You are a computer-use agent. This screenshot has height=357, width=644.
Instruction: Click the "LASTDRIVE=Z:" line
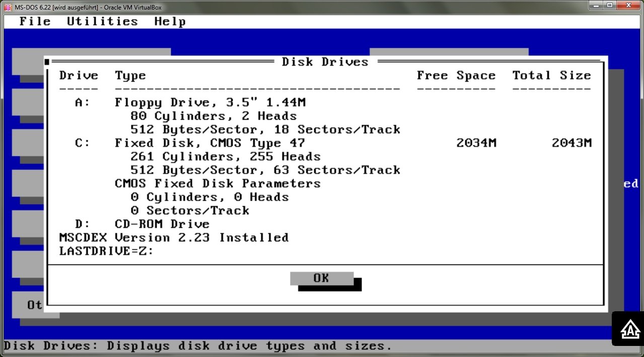coord(106,251)
